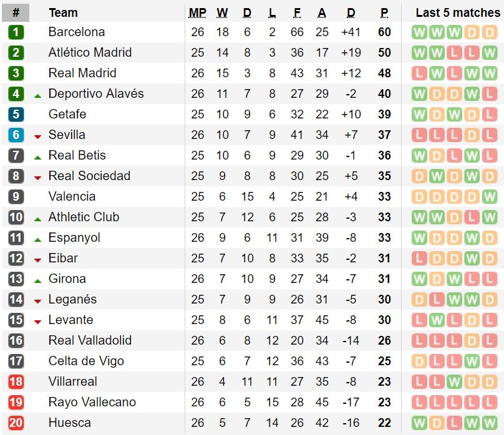
Task: Click the Team column header
Action: click(x=63, y=12)
